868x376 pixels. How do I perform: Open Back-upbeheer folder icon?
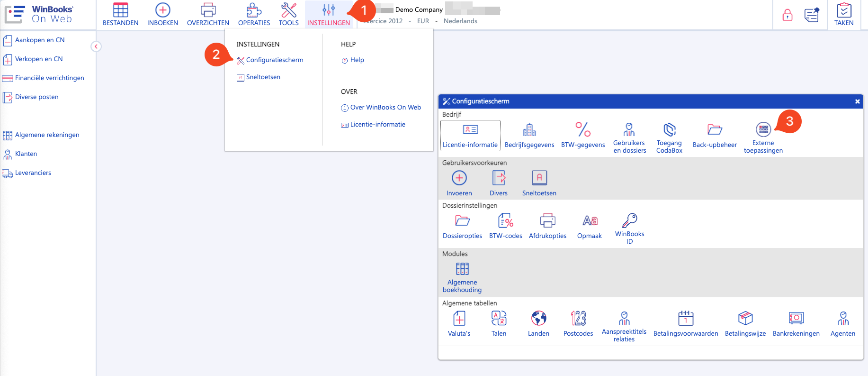tap(715, 136)
